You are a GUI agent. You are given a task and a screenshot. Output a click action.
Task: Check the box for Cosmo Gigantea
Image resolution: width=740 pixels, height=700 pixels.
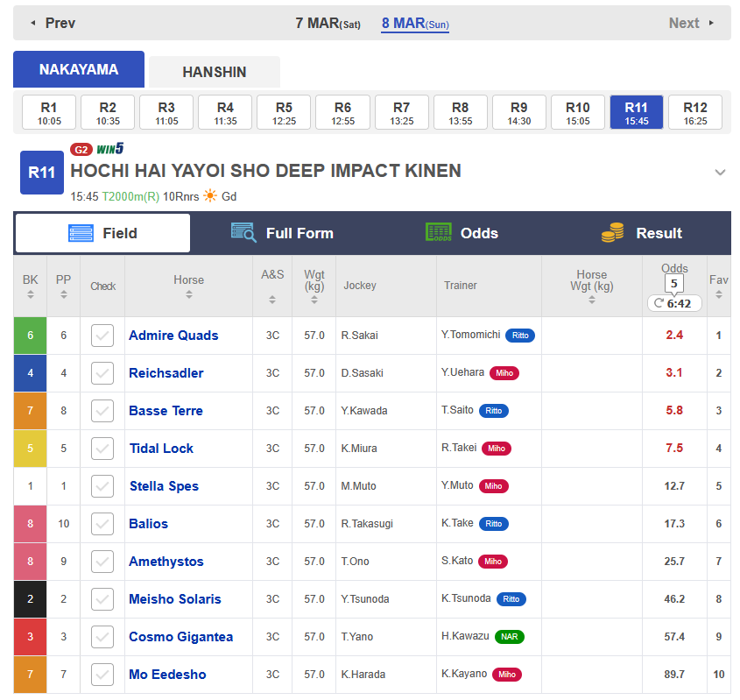coord(102,637)
